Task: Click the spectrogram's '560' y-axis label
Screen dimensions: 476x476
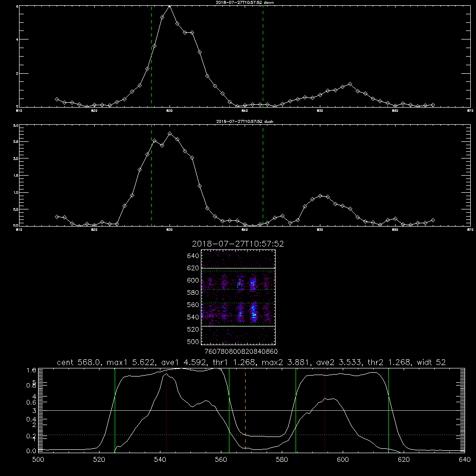Action: [193, 305]
